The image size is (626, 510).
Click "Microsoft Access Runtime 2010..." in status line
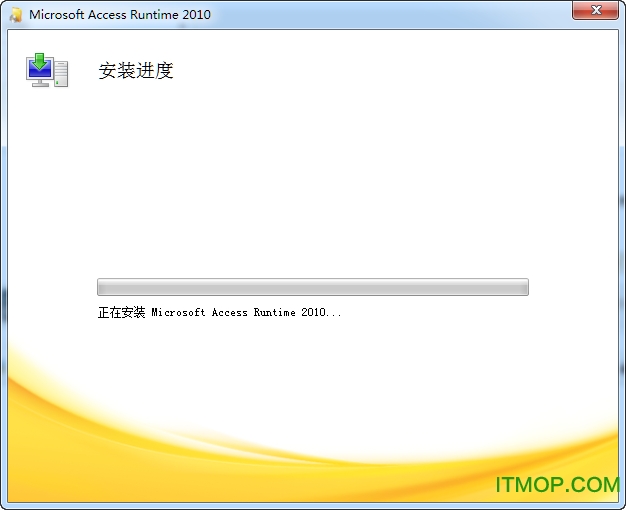(x=246, y=312)
